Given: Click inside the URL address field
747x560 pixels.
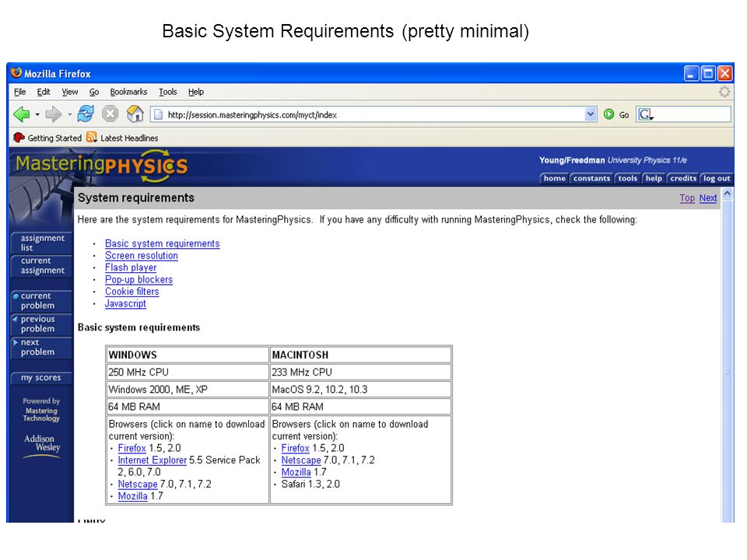Looking at the screenshot, I should click(374, 115).
